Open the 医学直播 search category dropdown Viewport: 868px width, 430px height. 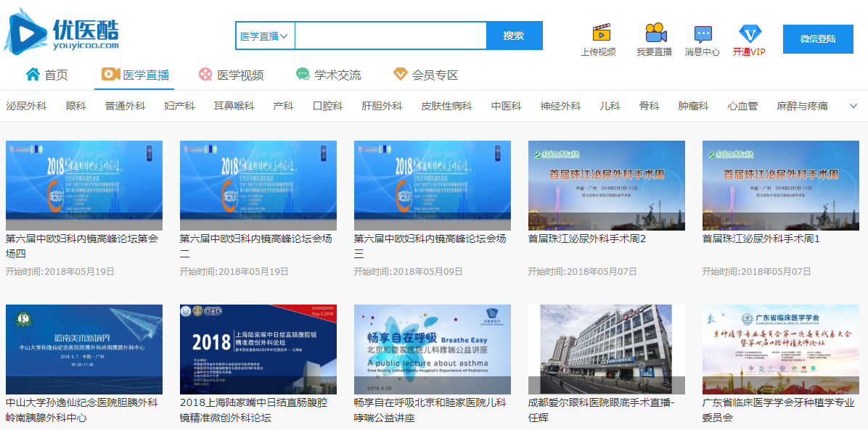[265, 36]
